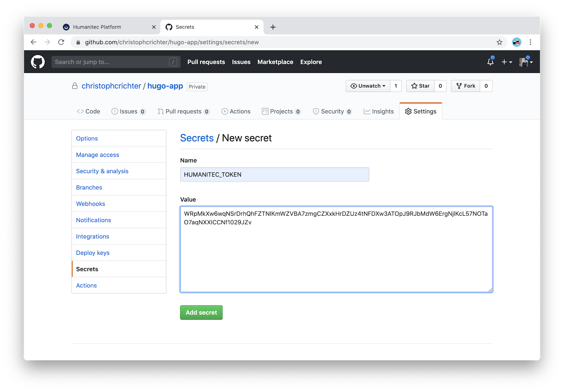Screen dimensions: 564x392
Task: Open Webhooks settings
Action: pos(119,204)
